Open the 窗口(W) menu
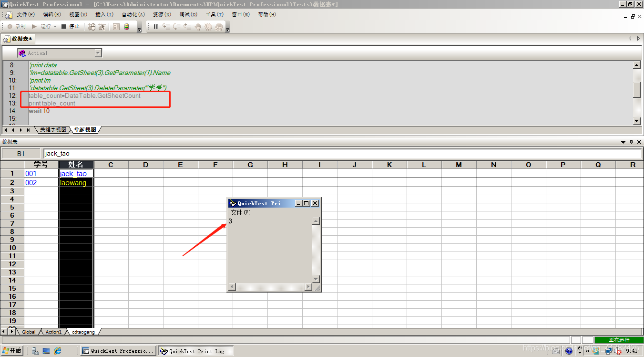644x357 pixels. 240,15
